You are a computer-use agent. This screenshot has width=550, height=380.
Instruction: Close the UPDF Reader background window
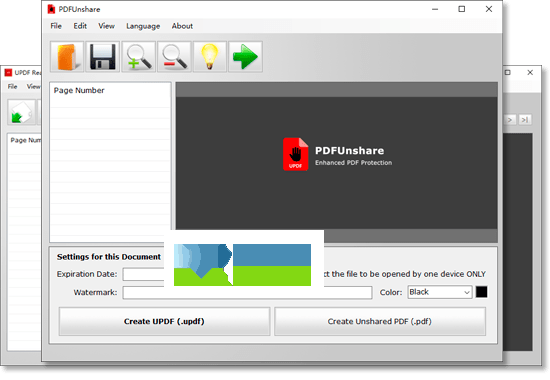[x=530, y=73]
